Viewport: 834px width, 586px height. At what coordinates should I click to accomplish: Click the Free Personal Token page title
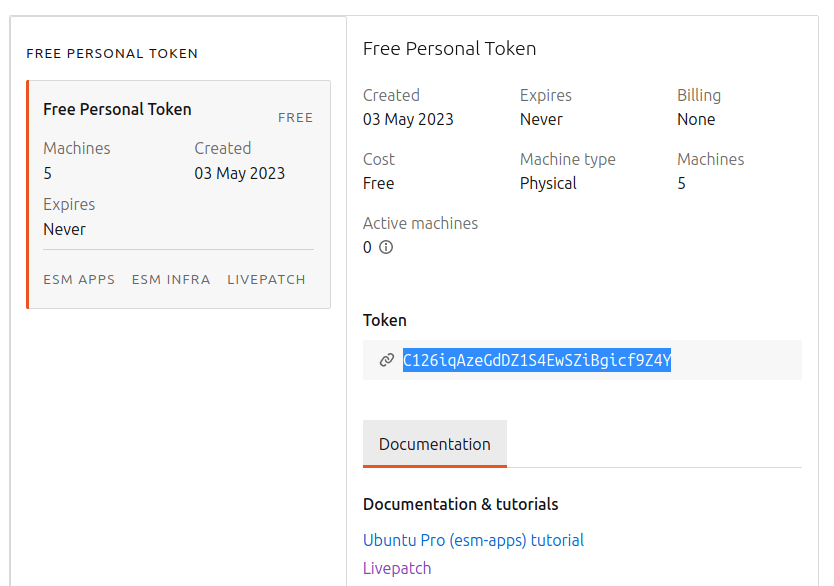click(449, 48)
